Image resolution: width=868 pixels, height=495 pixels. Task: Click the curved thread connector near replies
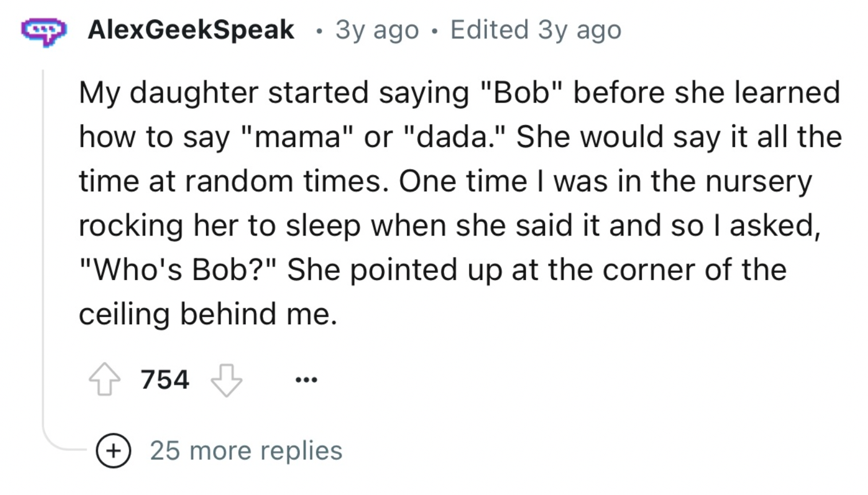[x=63, y=439]
